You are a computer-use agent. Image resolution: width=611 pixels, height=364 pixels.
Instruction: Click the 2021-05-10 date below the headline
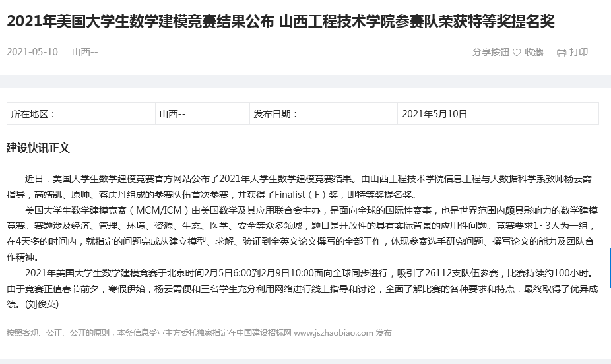[x=32, y=52]
